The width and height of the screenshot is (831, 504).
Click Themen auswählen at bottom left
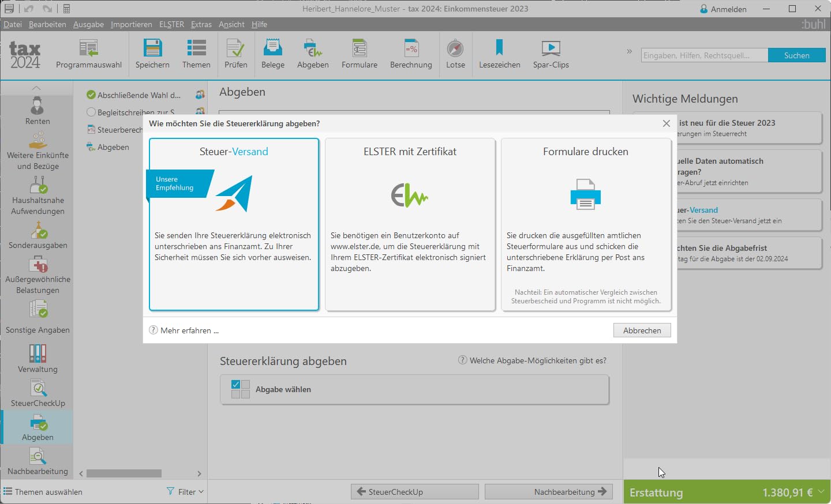(x=43, y=492)
